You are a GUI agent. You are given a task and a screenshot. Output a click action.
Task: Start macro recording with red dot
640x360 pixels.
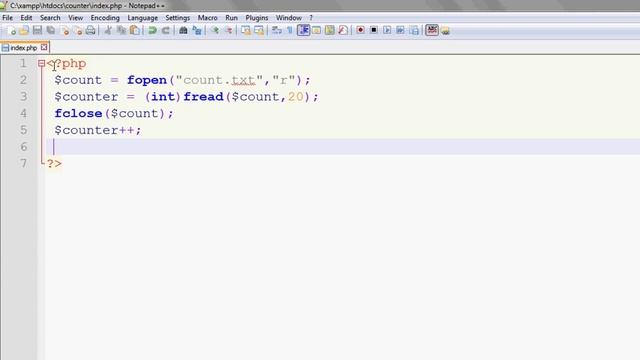point(360,30)
